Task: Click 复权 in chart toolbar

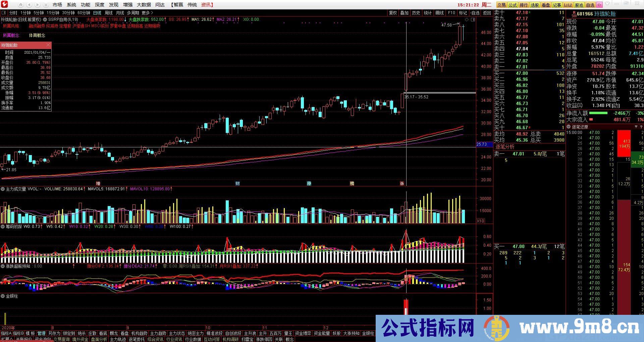Action: coord(393,13)
